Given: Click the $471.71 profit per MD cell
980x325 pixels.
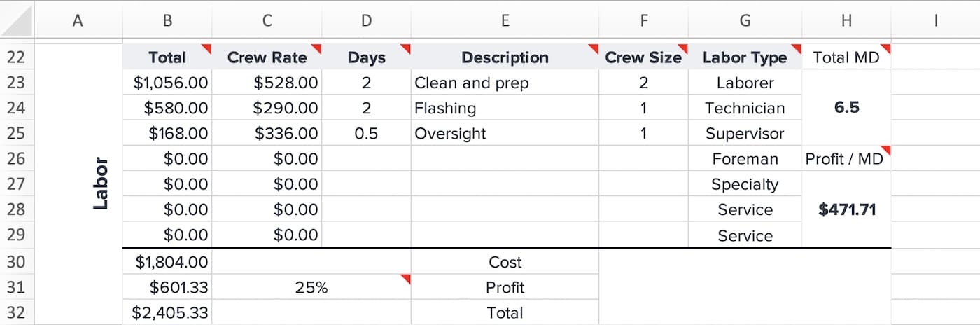Looking at the screenshot, I should pyautogui.click(x=846, y=209).
